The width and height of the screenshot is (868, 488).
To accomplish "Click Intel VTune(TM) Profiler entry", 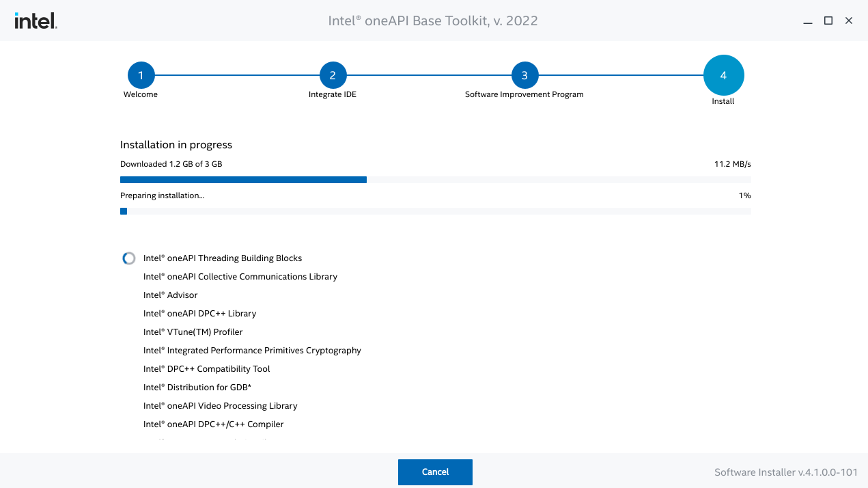I will point(193,332).
